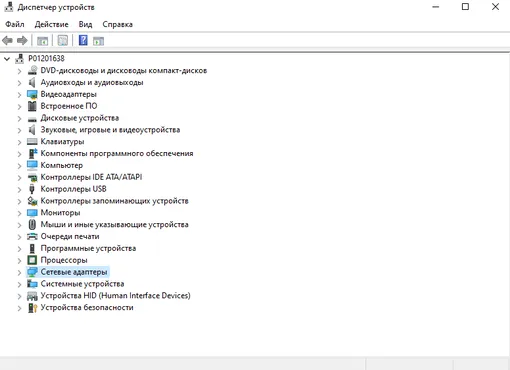Viewport: 510px width, 370px height.
Task: Open the Справка menu
Action: coord(117,24)
